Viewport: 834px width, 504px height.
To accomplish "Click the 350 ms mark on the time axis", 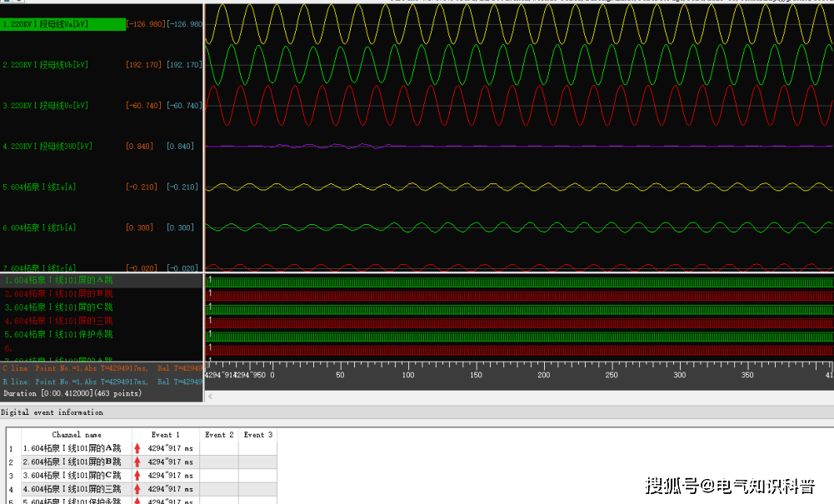I will pyautogui.click(x=747, y=375).
